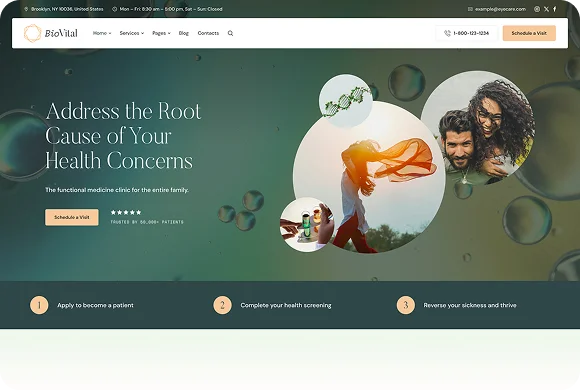
Task: Click the example@eyecare.com email link
Action: coord(500,9)
